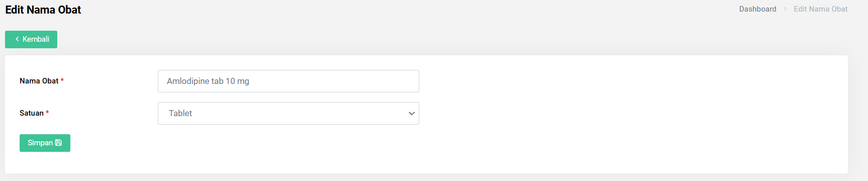Click the left chevron icon in Kembali
The height and width of the screenshot is (181, 868).
click(17, 39)
